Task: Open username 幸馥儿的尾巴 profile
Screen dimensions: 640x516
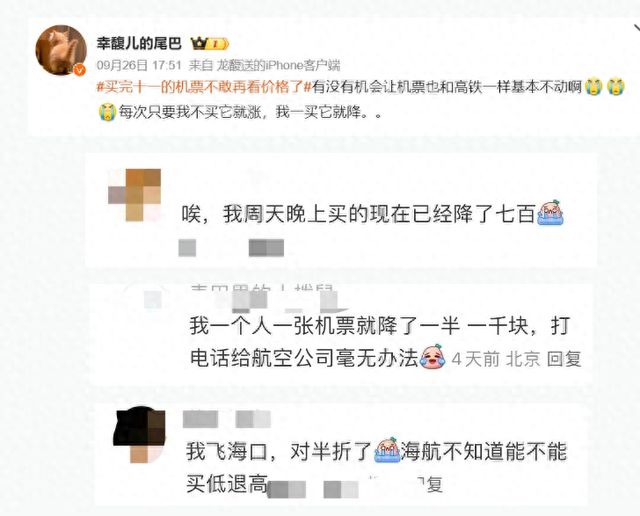Action: coord(139,43)
